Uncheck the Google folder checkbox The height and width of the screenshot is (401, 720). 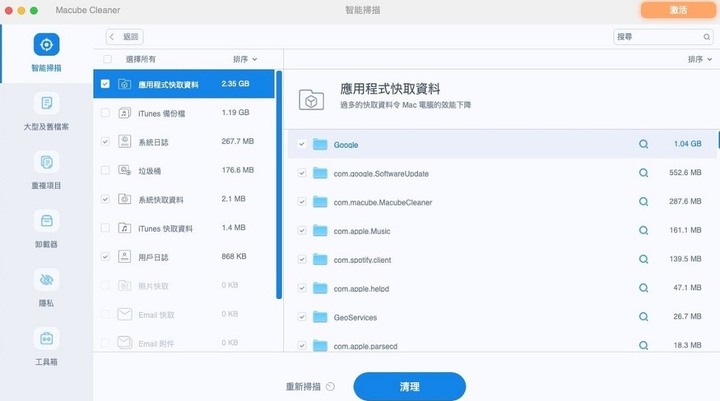point(302,144)
